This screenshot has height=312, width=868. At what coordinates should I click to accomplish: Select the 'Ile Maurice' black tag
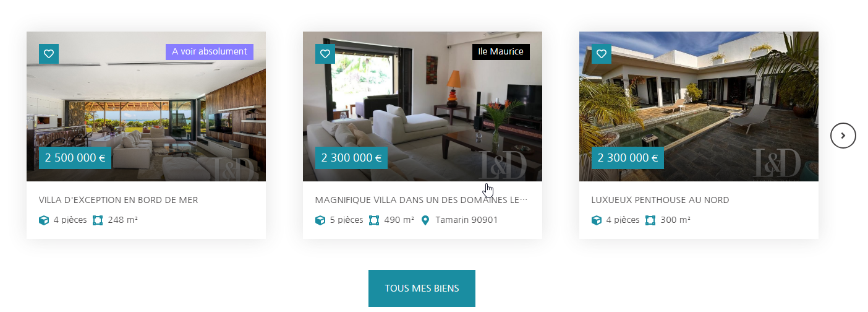[501, 52]
